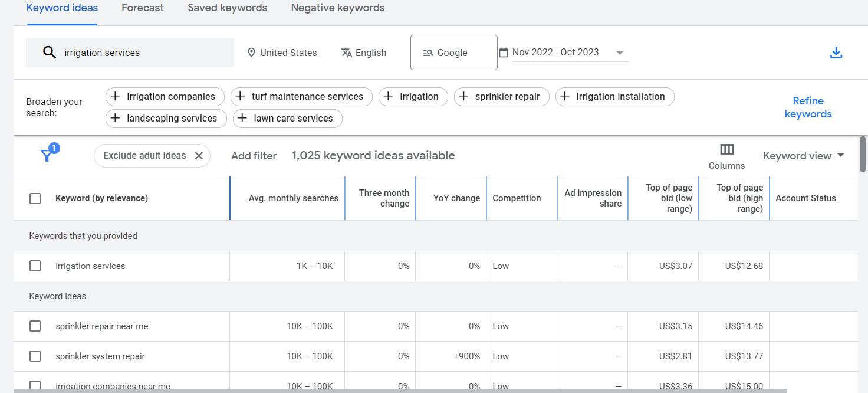Add 'landscaping services' suggestion chip
Image resolution: width=868 pixels, height=393 pixels.
[x=166, y=118]
